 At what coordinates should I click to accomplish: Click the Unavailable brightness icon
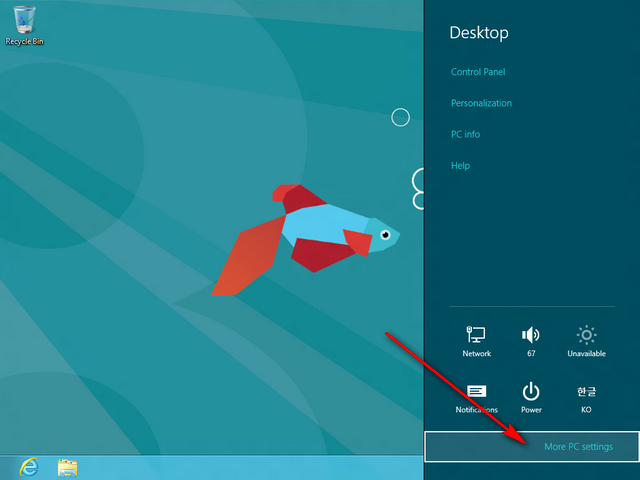[587, 341]
